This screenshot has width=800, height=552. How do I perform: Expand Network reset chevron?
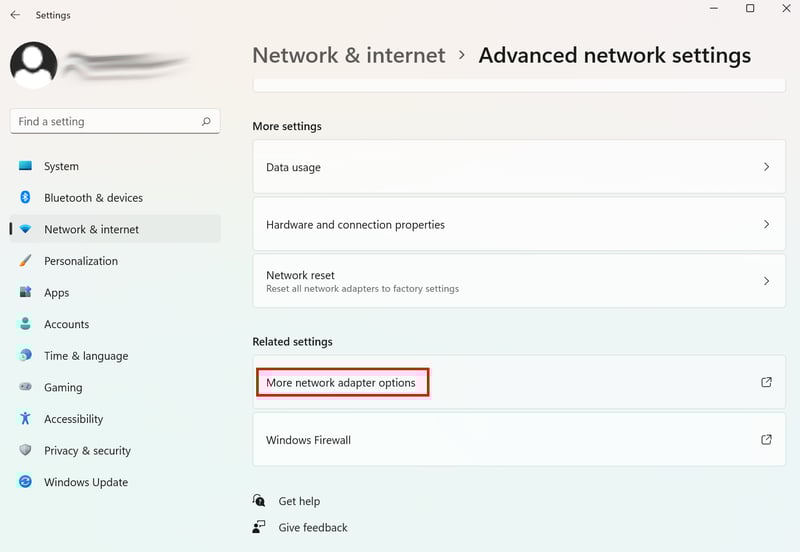point(766,281)
